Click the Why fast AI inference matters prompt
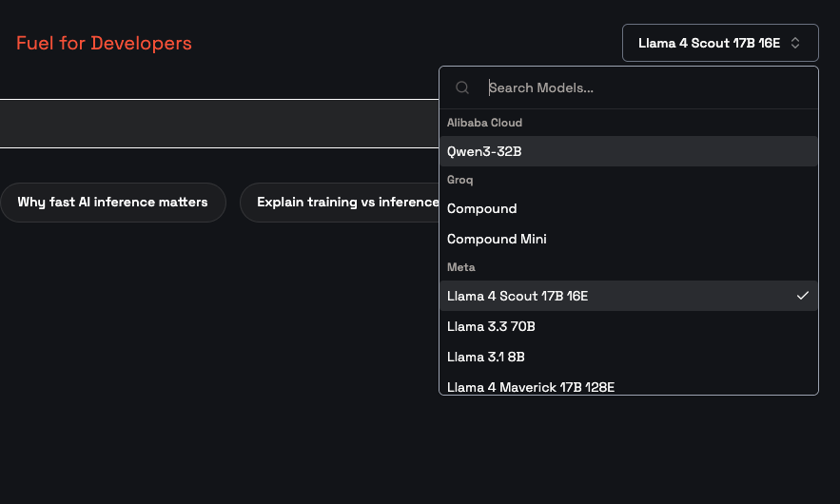This screenshot has width=840, height=504. 112,203
